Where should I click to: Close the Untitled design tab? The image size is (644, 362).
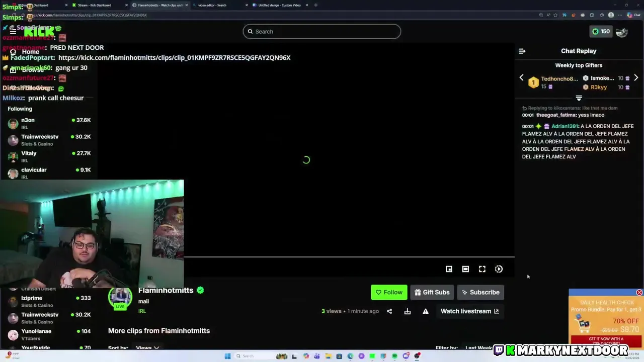307,5
